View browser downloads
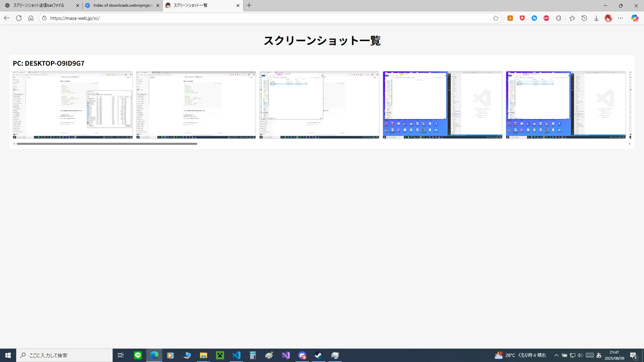Image resolution: width=644 pixels, height=362 pixels. (x=596, y=18)
